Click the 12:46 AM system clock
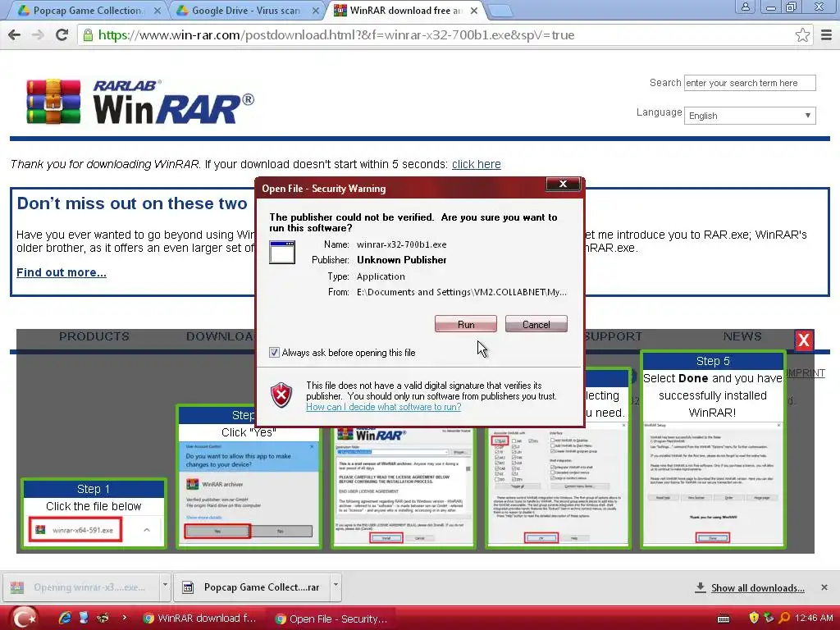 click(813, 619)
